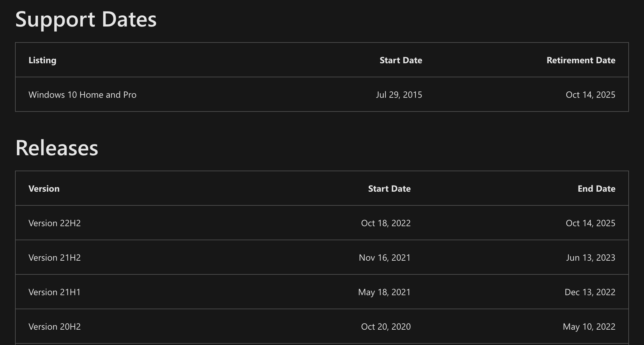Image resolution: width=644 pixels, height=345 pixels.
Task: Click the Version 21H2 row label
Action: [x=54, y=258]
